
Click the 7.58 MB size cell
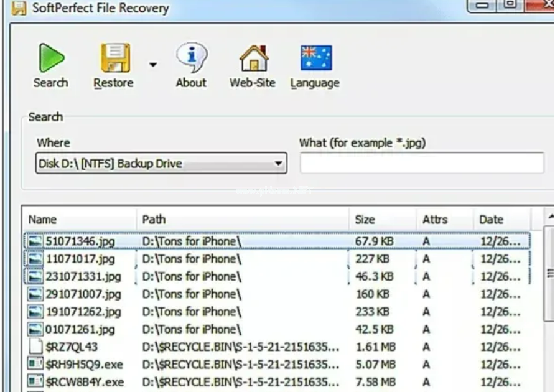coord(375,383)
